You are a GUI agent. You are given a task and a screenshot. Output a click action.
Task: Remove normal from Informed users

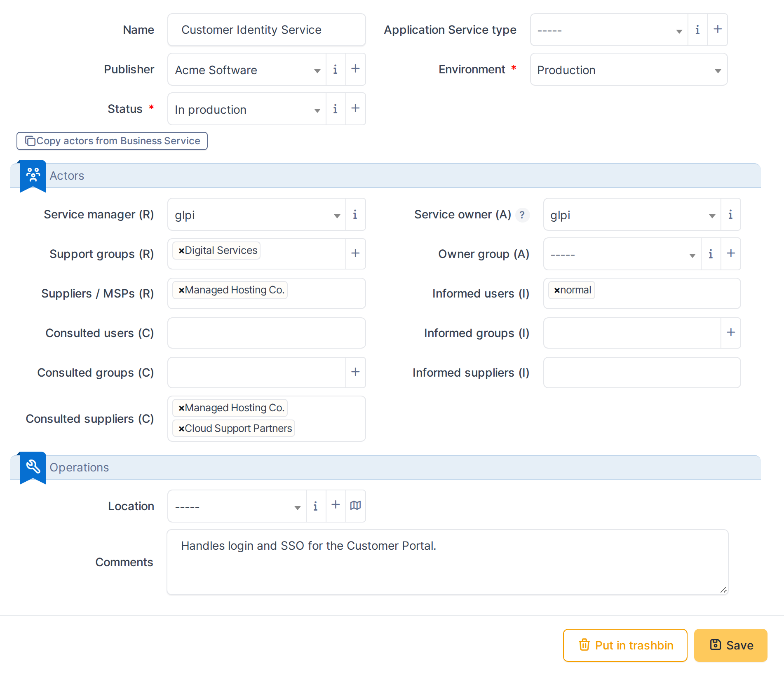pos(557,290)
